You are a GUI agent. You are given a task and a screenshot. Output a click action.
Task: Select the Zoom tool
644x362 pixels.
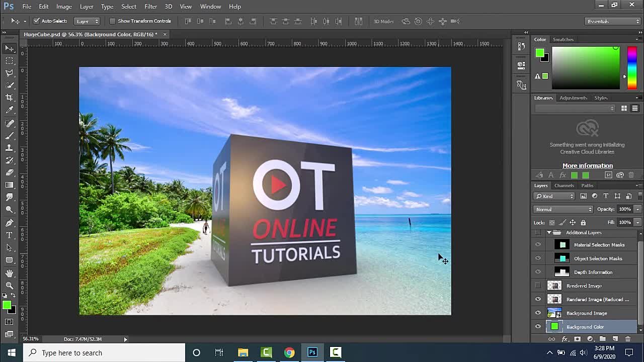pos(10,285)
